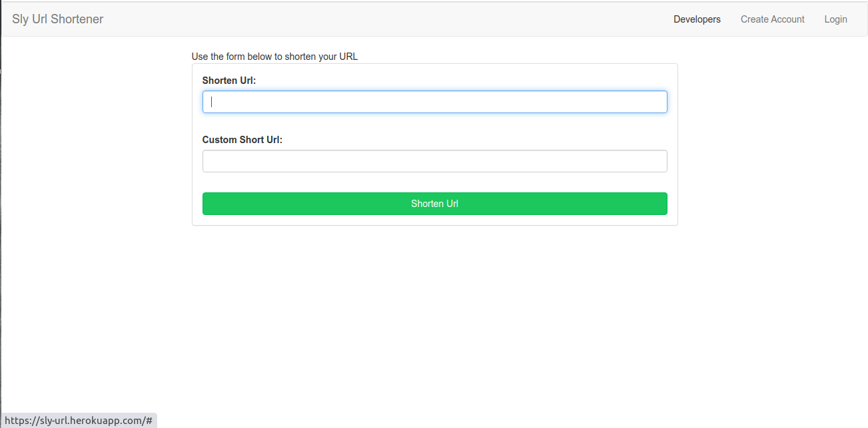
Task: Click the herokuapp URL status bar tooltip
Action: coord(79,421)
